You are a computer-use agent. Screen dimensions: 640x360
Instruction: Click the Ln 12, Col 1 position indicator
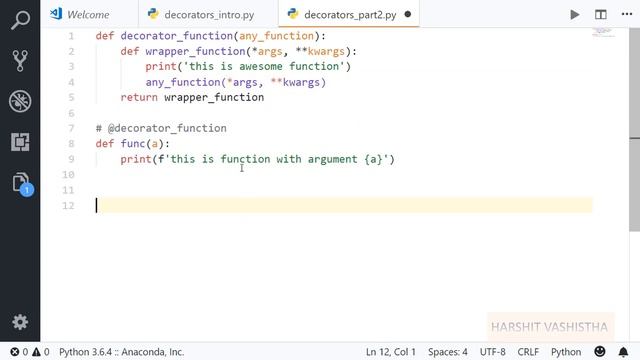391,352
